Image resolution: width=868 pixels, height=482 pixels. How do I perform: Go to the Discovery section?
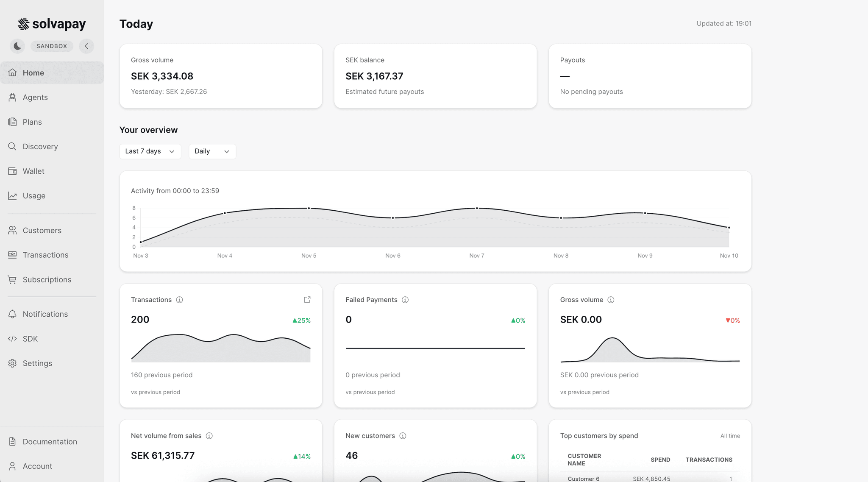coord(40,146)
